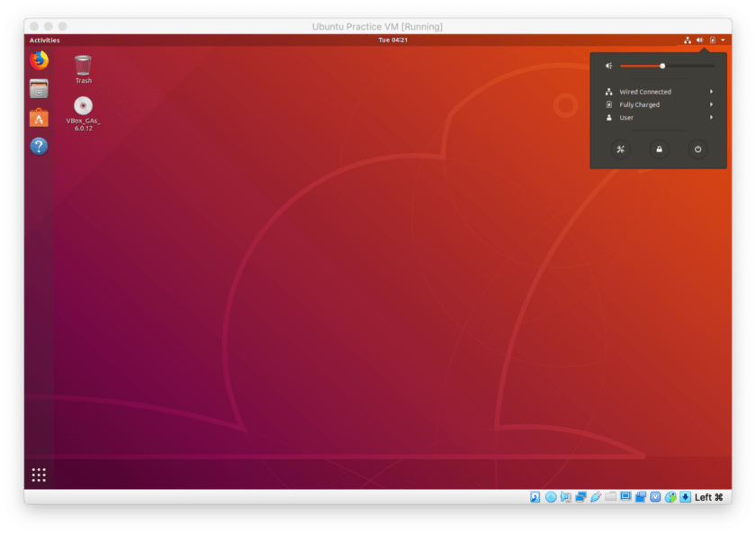Viewport: 756px width, 534px height.
Task: Click VirtualBox USB devices indicator
Action: tap(596, 497)
